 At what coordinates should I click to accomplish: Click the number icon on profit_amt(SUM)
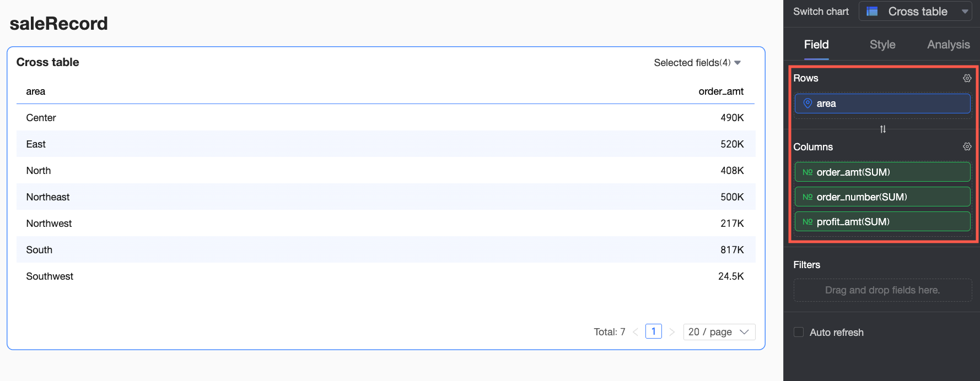pos(807,222)
